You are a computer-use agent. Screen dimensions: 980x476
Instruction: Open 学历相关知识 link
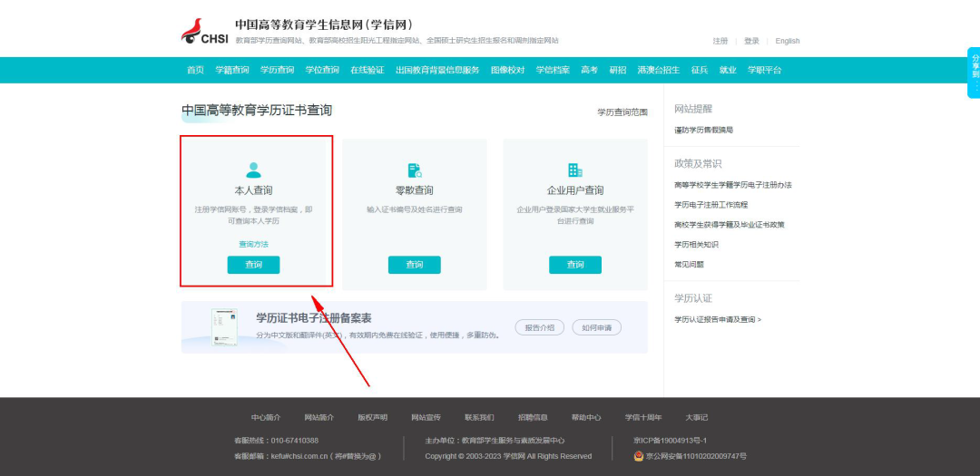696,245
